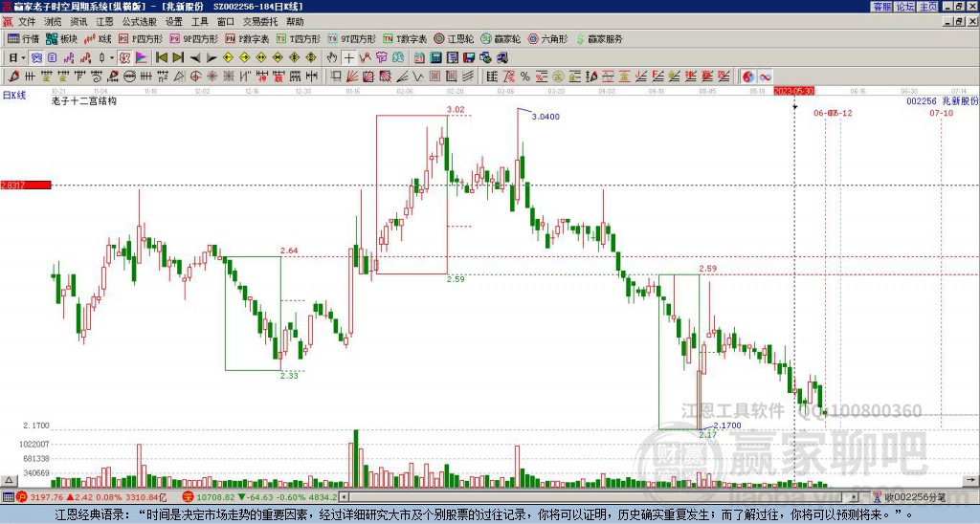Click the status bar keyboard icon

(x=8, y=497)
